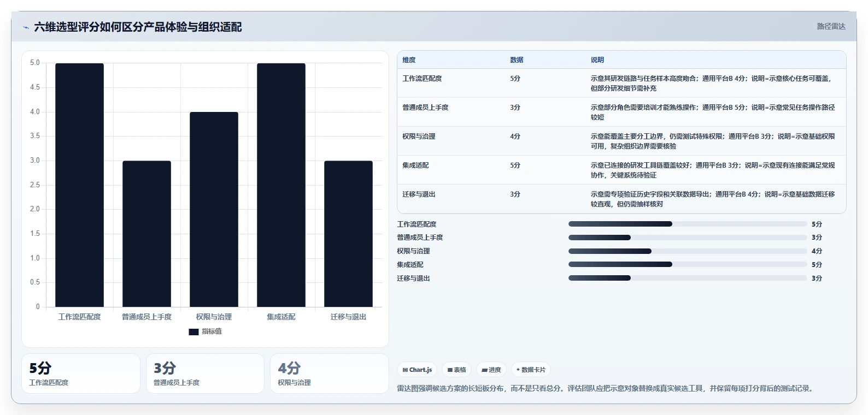Click the 指标值 legend label
The image size is (868, 415).
coord(212,331)
